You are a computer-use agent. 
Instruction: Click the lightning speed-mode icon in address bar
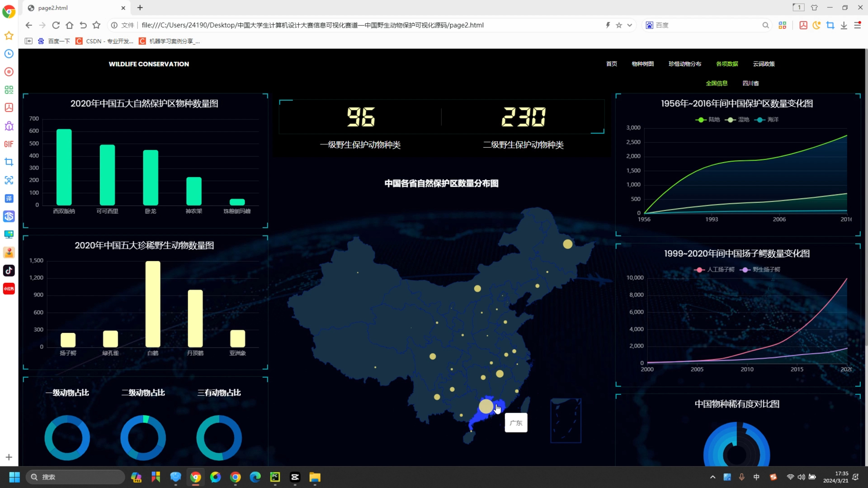(x=608, y=25)
